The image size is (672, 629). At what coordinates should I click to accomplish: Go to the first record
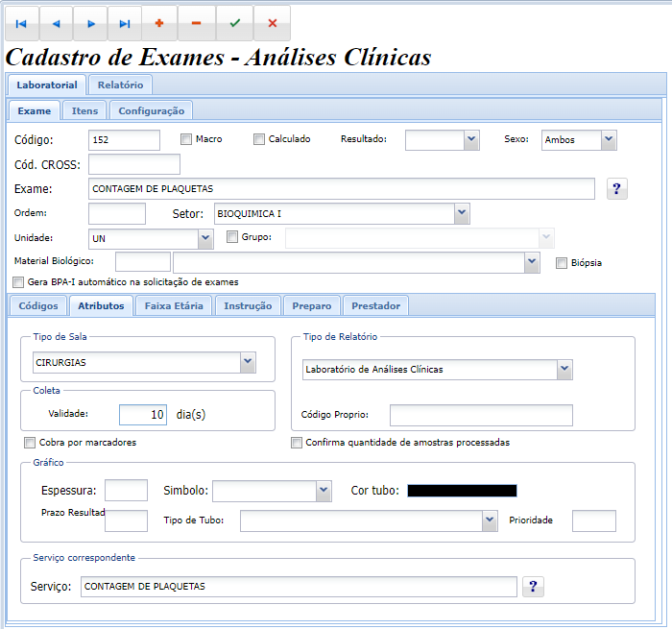[x=21, y=24]
